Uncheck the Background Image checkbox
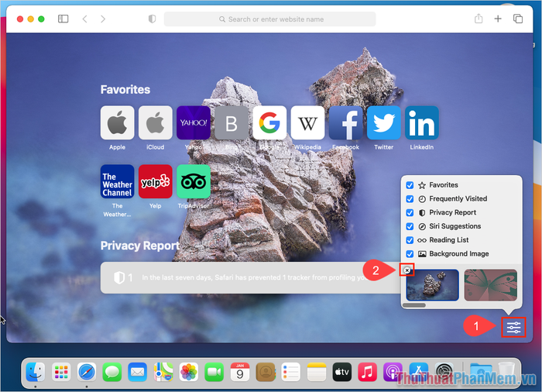 point(410,254)
